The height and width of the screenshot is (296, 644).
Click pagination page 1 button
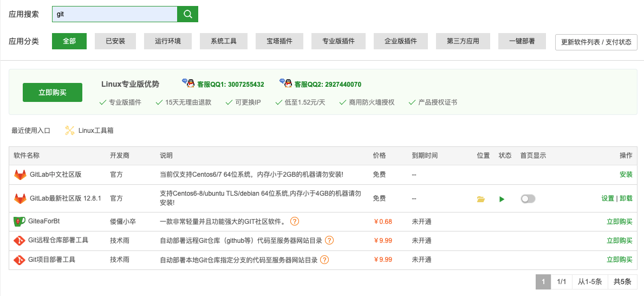[543, 281]
